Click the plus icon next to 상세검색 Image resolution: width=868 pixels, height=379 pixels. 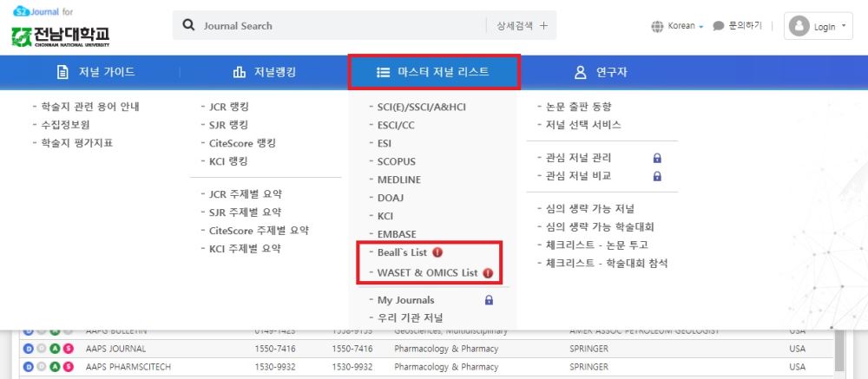point(543,25)
